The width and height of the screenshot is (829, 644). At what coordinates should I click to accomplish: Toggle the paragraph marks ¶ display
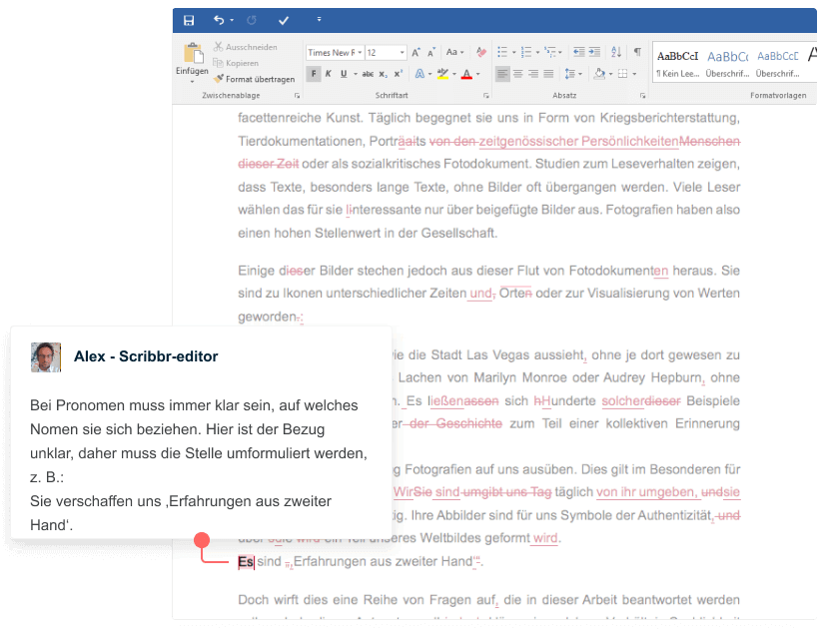click(x=637, y=52)
